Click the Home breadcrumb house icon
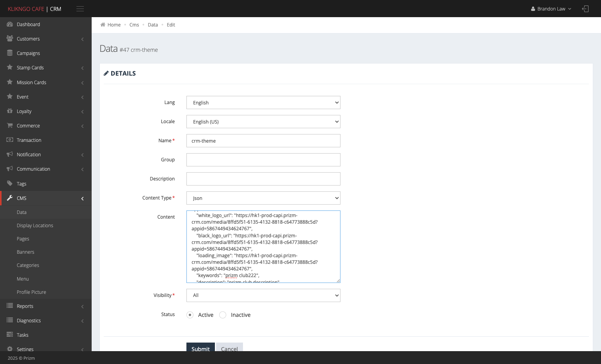The width and height of the screenshot is (601, 364). [x=103, y=25]
